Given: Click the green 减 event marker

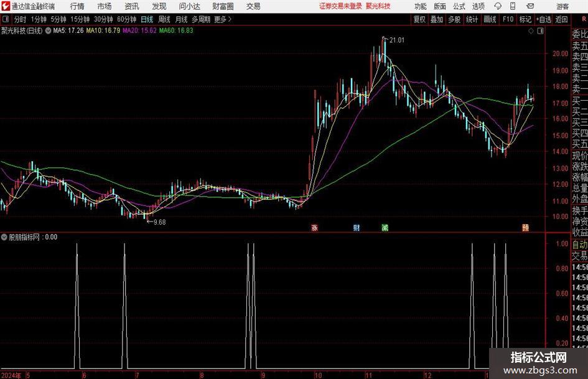Looking at the screenshot, I should point(385,227).
